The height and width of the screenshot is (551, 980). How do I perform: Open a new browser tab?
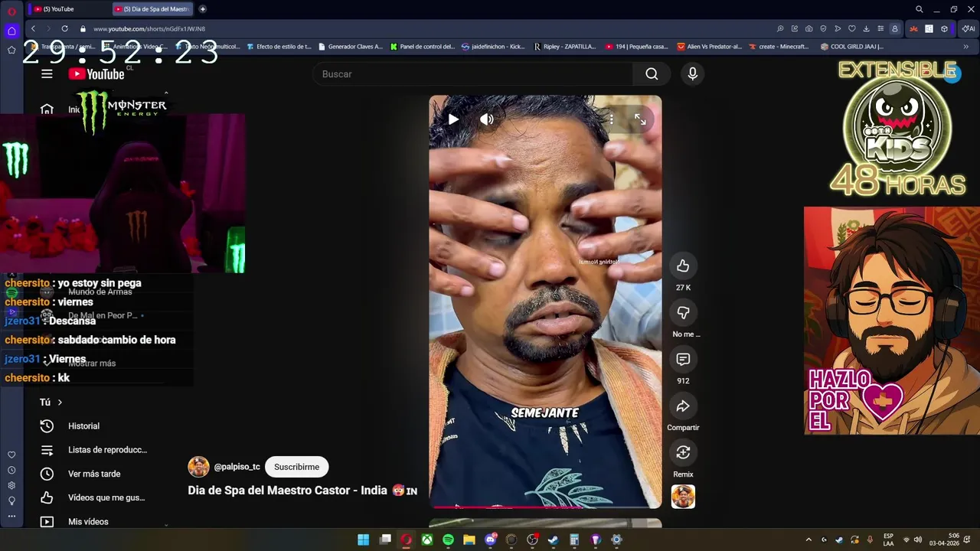(202, 9)
